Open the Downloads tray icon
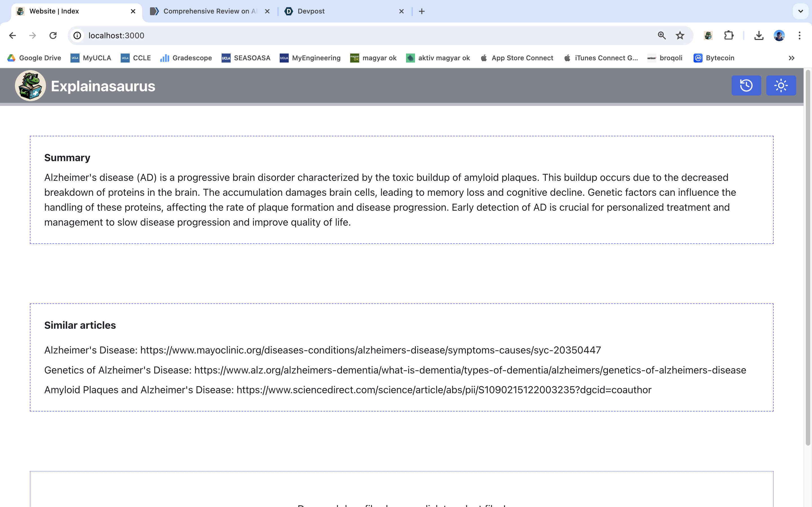This screenshot has height=507, width=812. [759, 35]
